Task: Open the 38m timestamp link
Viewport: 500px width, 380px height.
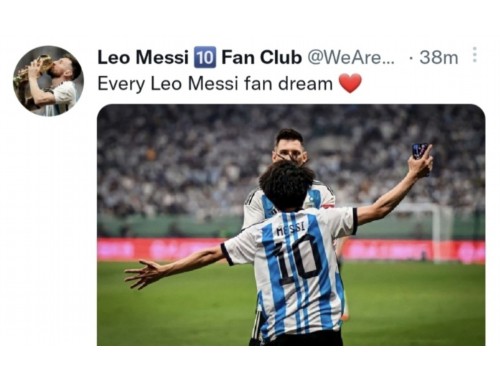Action: [439, 58]
